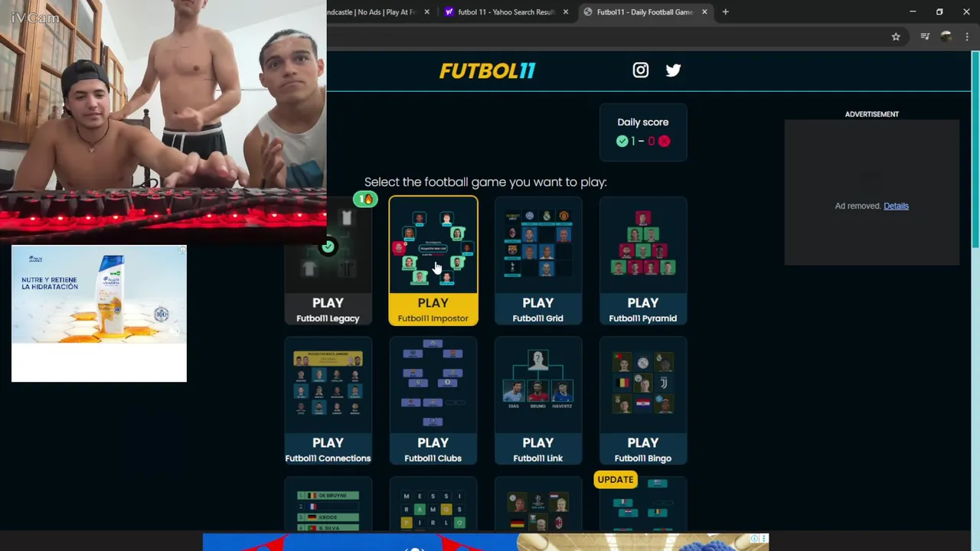Image resolution: width=980 pixels, height=551 pixels.
Task: Play Futbol11 Link game
Action: 538,401
